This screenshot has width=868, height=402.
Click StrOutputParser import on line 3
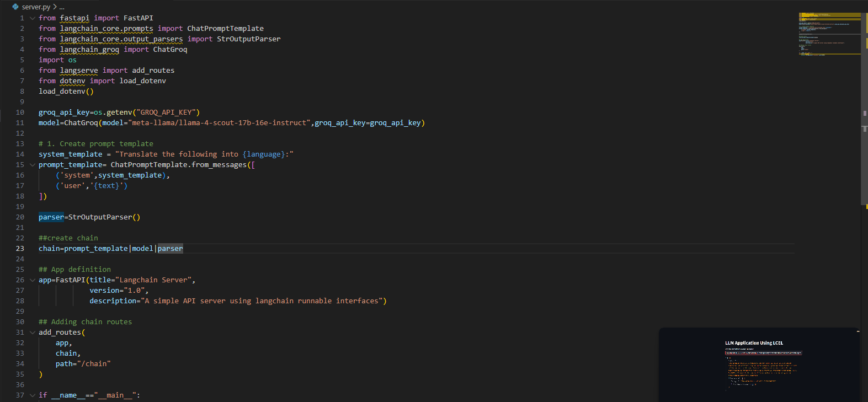pos(249,39)
